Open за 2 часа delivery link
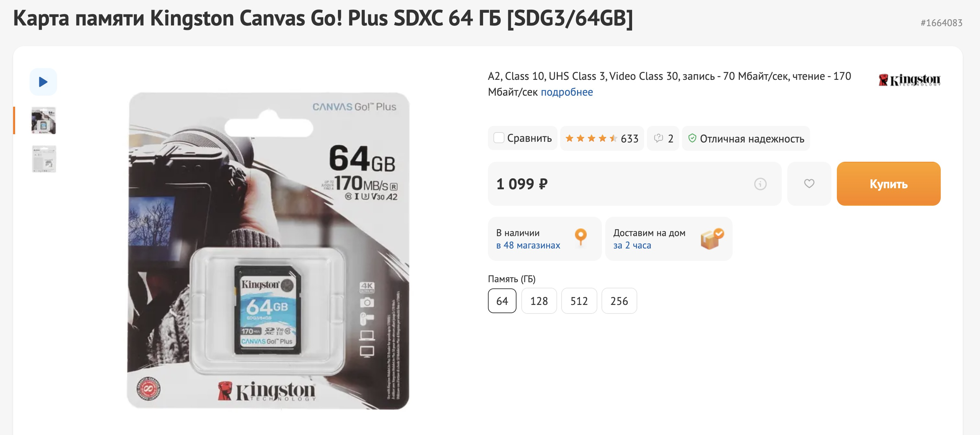 [632, 245]
